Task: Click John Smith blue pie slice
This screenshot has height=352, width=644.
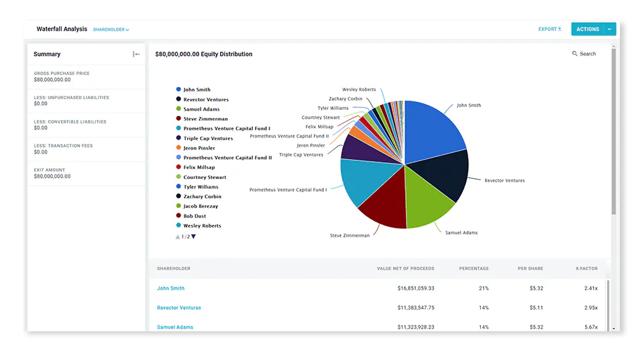Action: pyautogui.click(x=431, y=131)
